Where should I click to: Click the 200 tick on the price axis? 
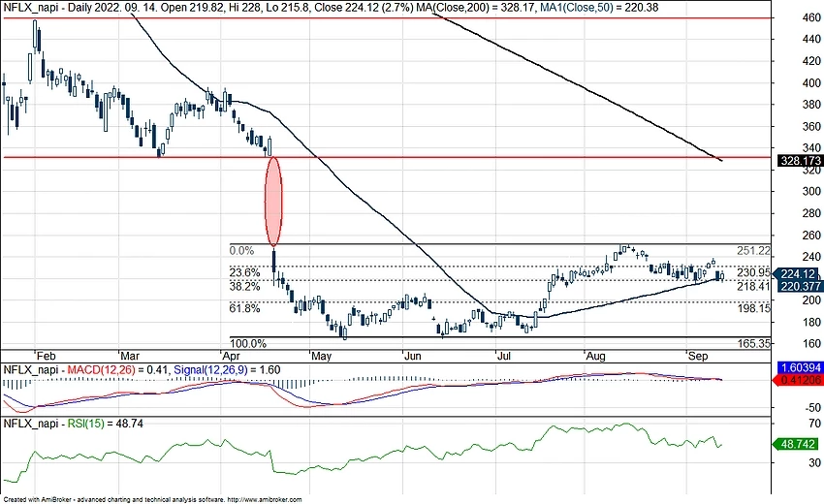click(811, 300)
